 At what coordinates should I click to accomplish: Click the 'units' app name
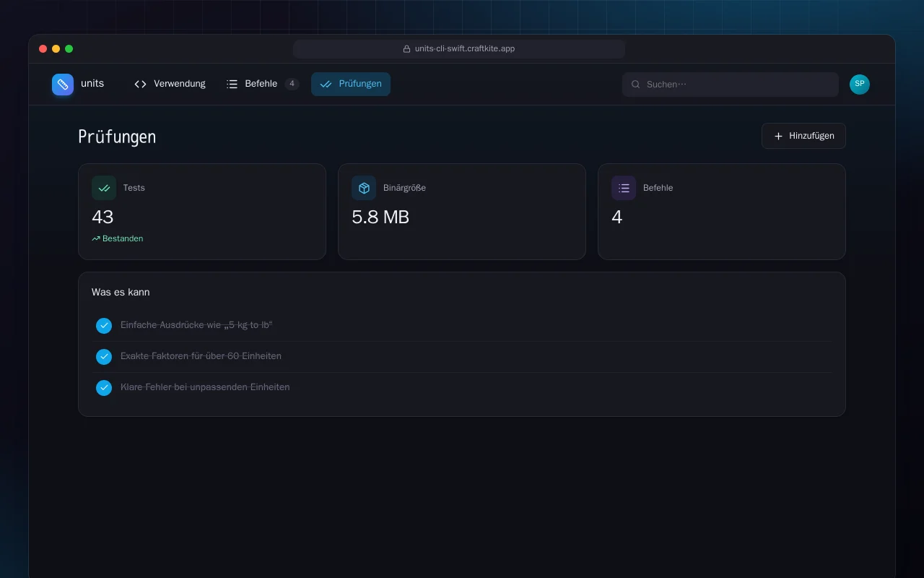[92, 84]
